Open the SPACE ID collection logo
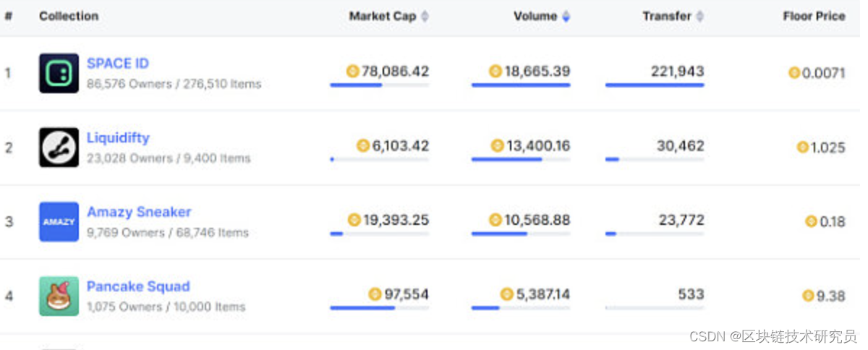The image size is (868, 350). pyautogui.click(x=59, y=73)
